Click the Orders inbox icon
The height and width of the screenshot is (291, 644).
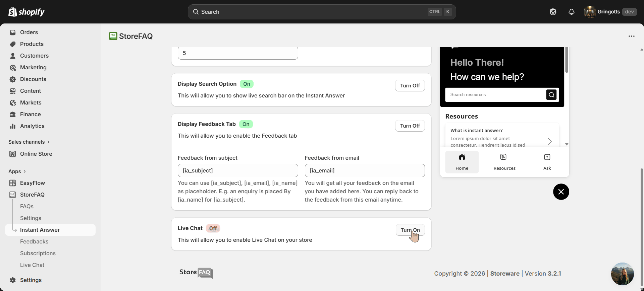13,32
